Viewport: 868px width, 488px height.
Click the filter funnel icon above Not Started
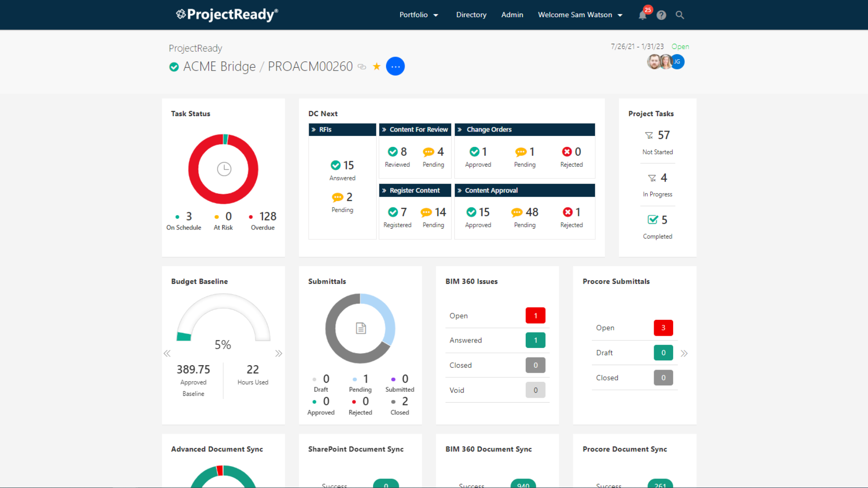point(649,135)
